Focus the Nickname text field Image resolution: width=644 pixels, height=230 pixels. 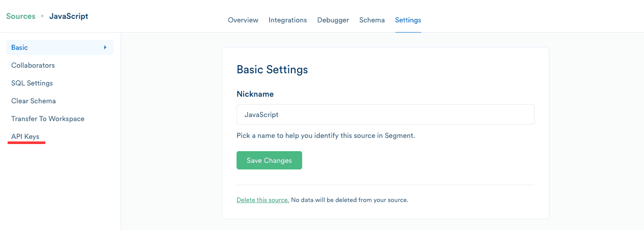385,114
